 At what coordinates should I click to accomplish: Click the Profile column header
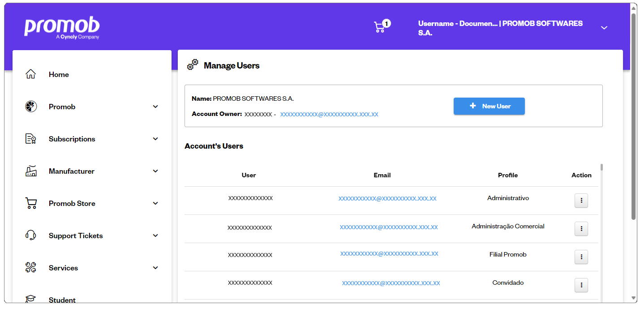508,175
